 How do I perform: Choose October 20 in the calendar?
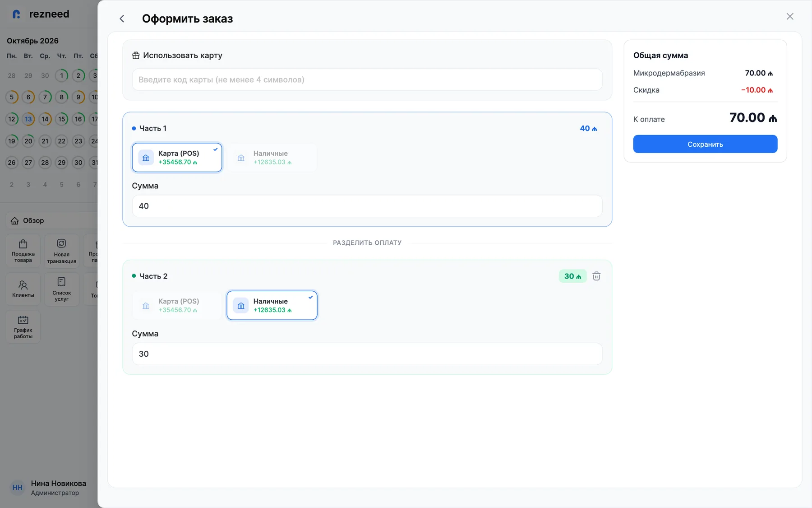pos(28,141)
